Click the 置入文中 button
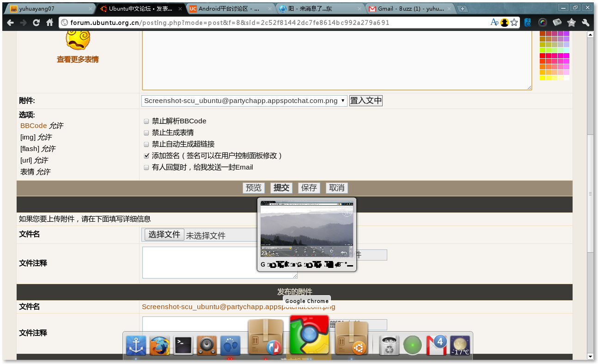 pos(366,101)
